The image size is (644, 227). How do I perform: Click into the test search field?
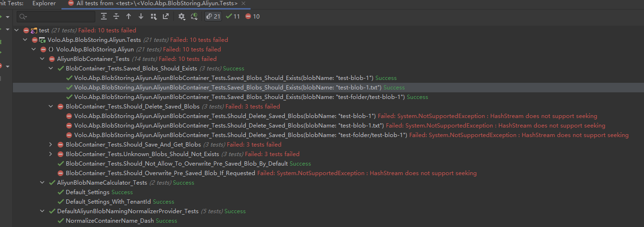57,17
